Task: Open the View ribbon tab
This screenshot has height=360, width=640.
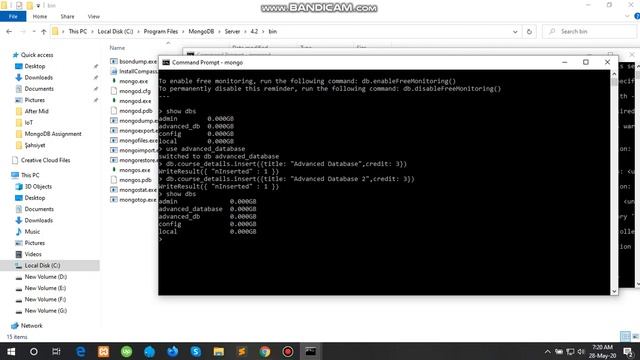Action: coord(93,16)
